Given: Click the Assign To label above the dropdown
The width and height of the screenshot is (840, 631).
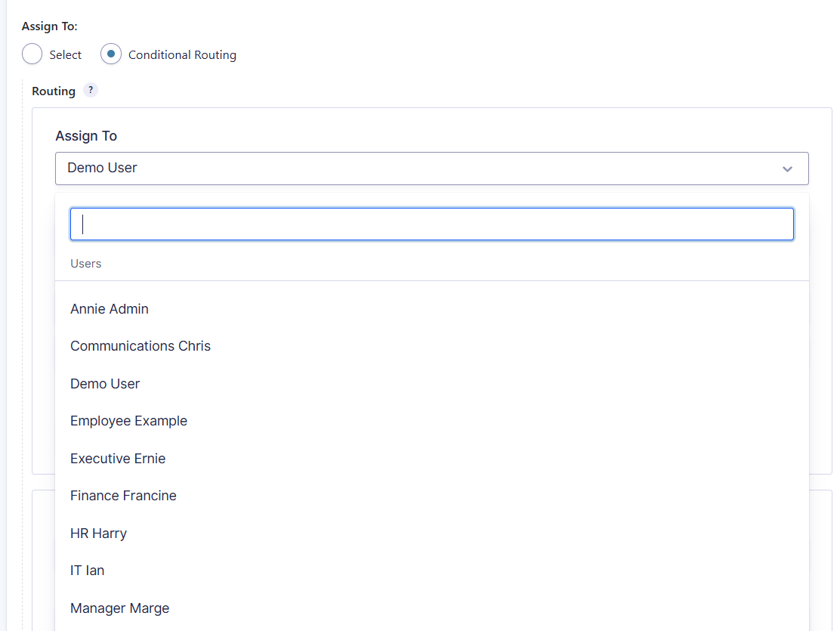Looking at the screenshot, I should pyautogui.click(x=86, y=136).
